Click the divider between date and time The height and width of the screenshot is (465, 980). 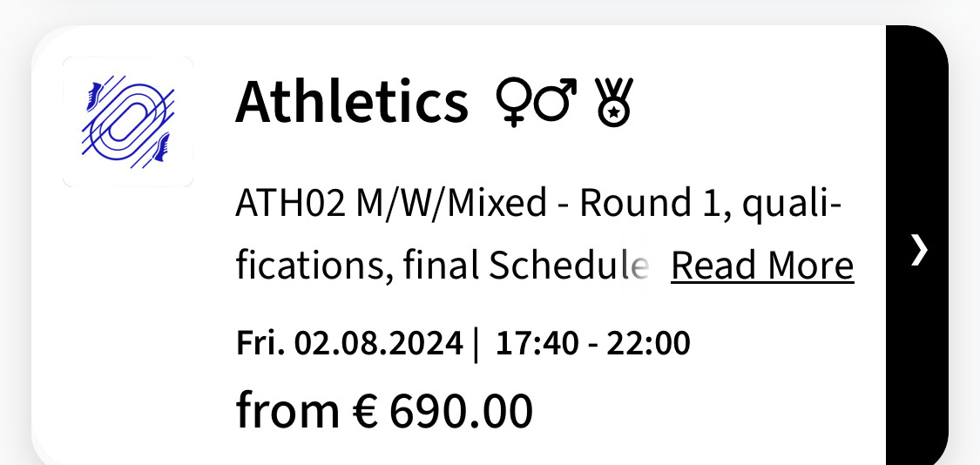[476, 344]
